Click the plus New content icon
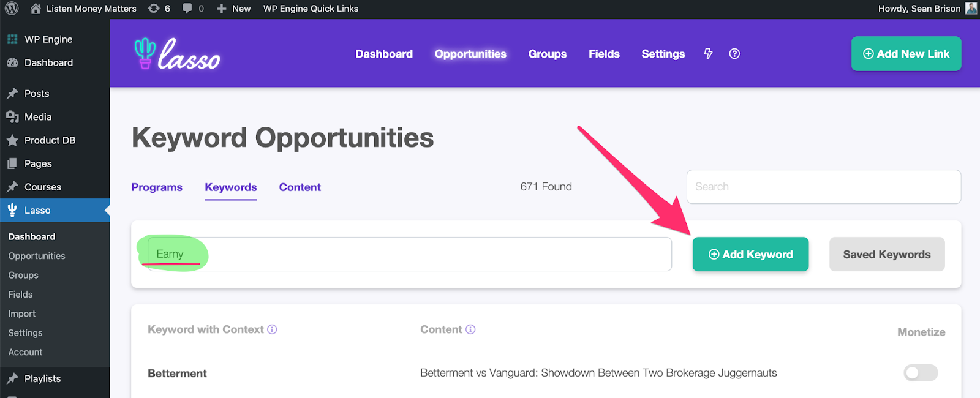The image size is (980, 398). [x=222, y=9]
